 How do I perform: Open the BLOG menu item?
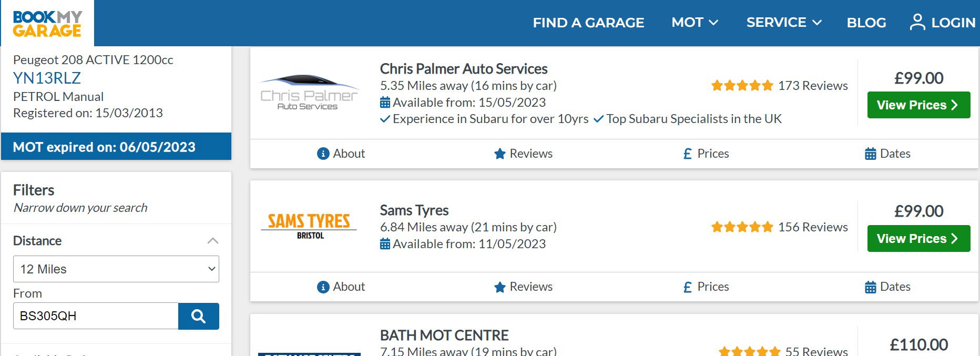coord(866,23)
